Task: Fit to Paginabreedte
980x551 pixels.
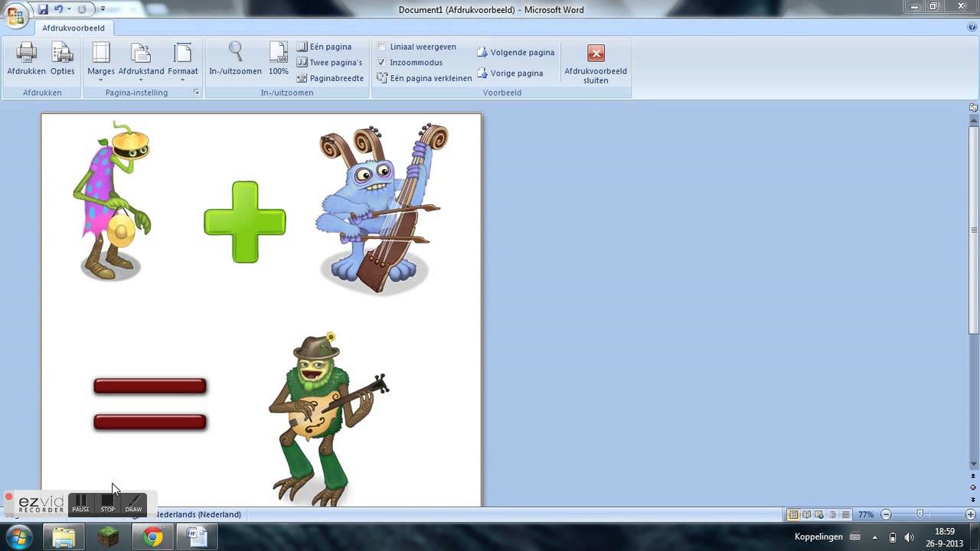Action: click(330, 78)
